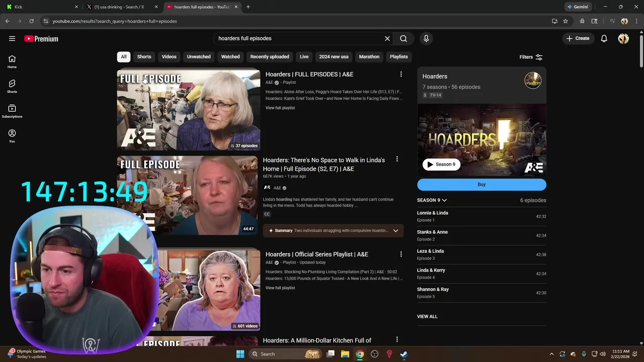The height and width of the screenshot is (362, 644).
Task: Open Subscriptions in the sidebar
Action: pos(12,111)
